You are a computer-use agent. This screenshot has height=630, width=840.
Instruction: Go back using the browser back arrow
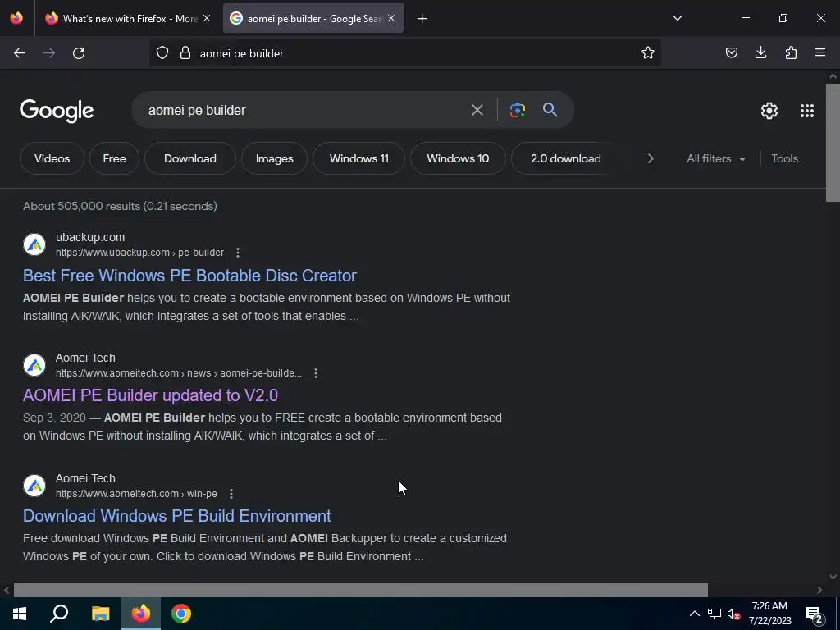[x=20, y=53]
